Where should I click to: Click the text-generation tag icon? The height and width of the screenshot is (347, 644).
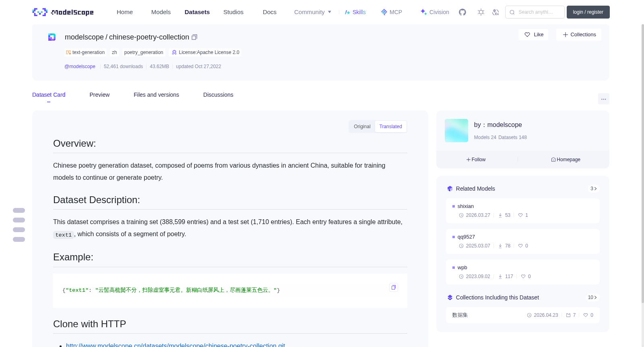(68, 52)
